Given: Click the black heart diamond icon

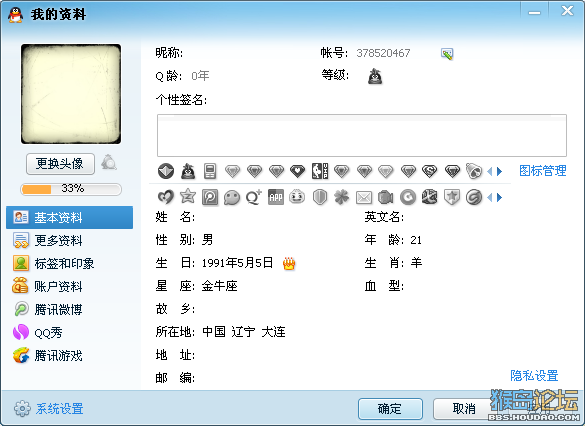Looking at the screenshot, I should (297, 172).
